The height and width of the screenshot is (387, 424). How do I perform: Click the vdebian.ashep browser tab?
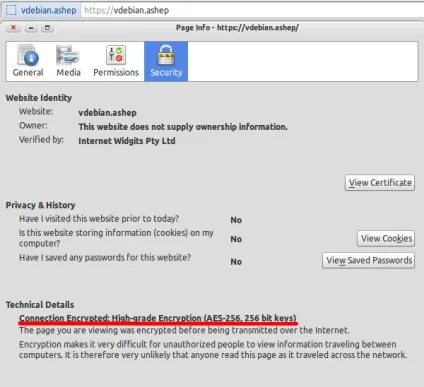pos(41,10)
